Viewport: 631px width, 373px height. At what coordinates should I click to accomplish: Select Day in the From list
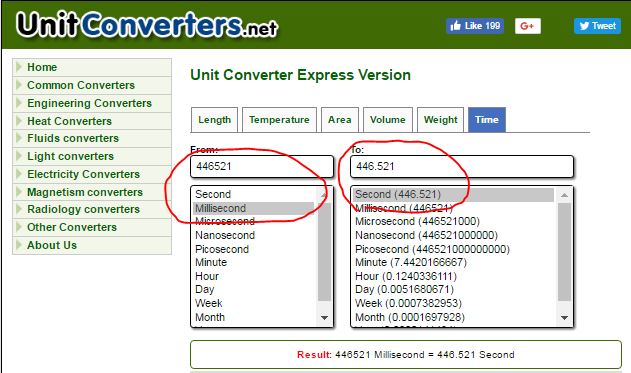coord(254,289)
